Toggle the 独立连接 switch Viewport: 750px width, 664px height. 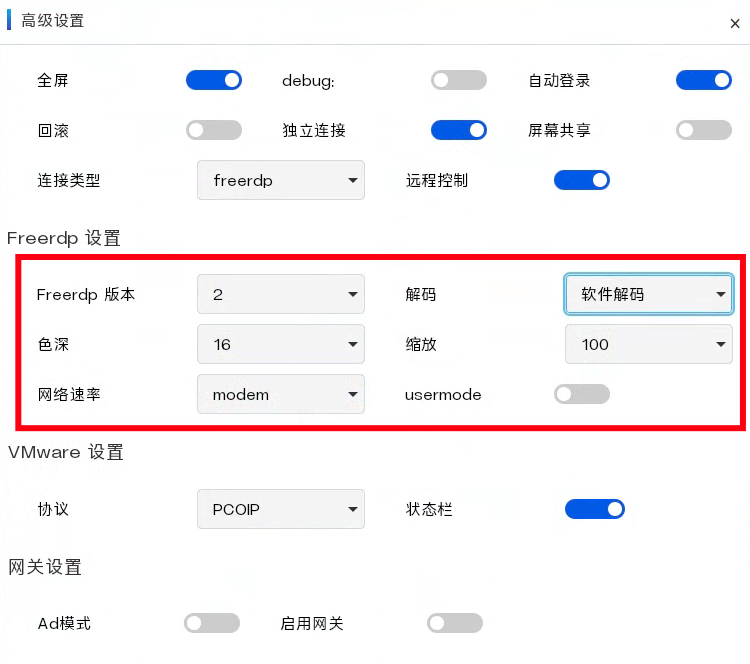click(x=459, y=130)
